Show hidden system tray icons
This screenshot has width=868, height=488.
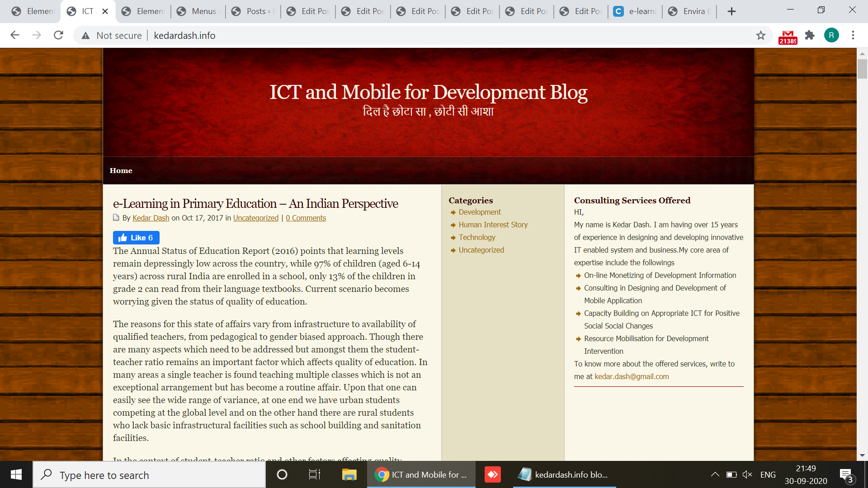pos(715,474)
